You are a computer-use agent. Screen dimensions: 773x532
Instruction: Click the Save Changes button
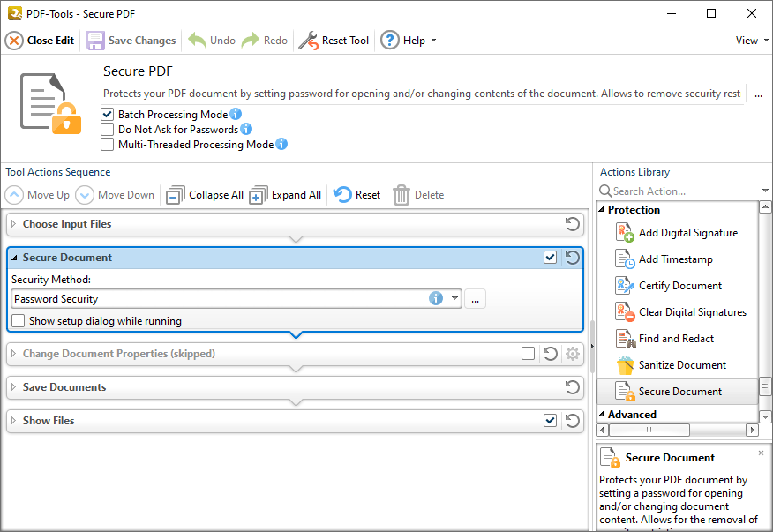(x=131, y=40)
